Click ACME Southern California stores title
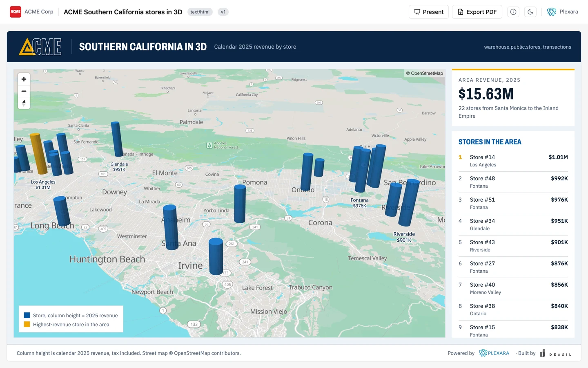This screenshot has height=368, width=588. [123, 12]
